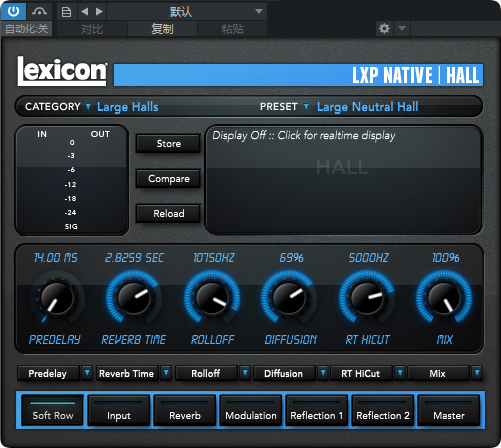The height and width of the screenshot is (448, 501).
Task: Select the Large Halls category name
Action: tap(128, 107)
